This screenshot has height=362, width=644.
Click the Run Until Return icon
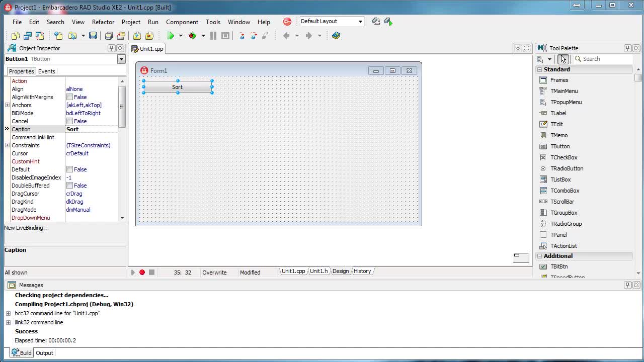(x=265, y=36)
